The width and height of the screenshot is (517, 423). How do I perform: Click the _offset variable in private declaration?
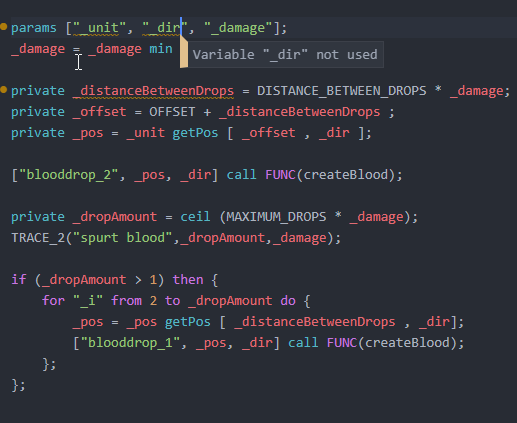point(100,112)
